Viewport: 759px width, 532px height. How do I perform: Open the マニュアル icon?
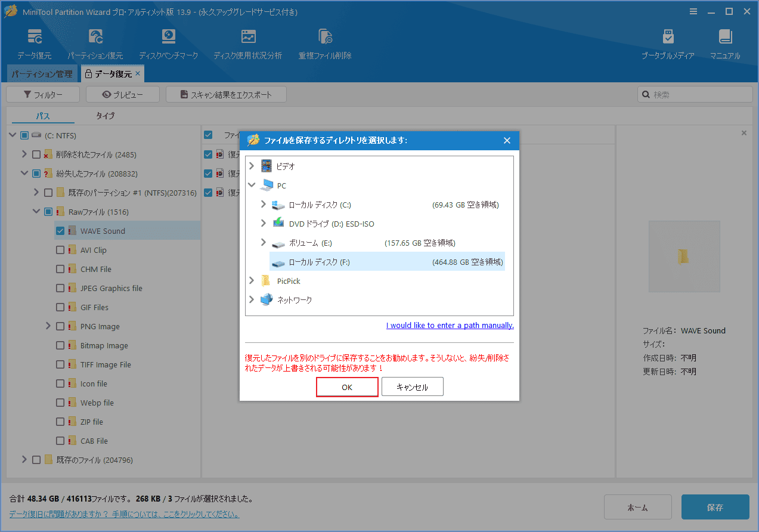[725, 44]
